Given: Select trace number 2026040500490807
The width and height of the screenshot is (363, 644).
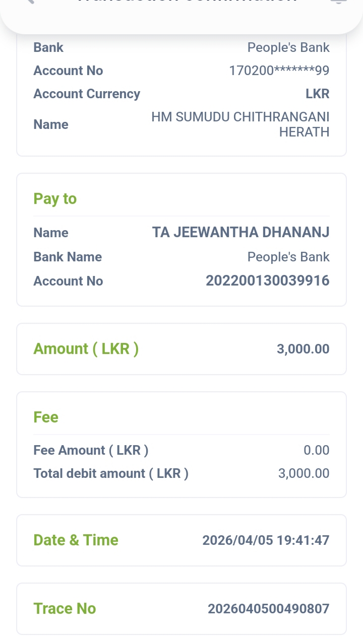Looking at the screenshot, I should (x=268, y=609).
